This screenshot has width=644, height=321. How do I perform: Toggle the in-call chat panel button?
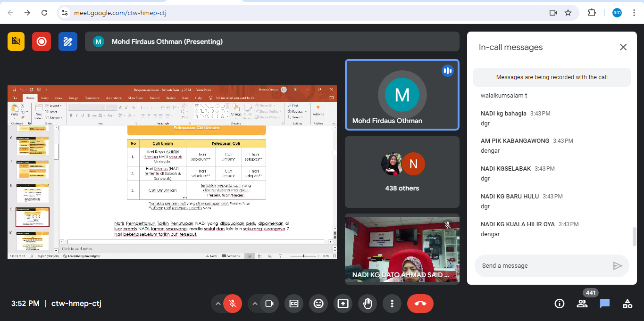[x=605, y=304]
